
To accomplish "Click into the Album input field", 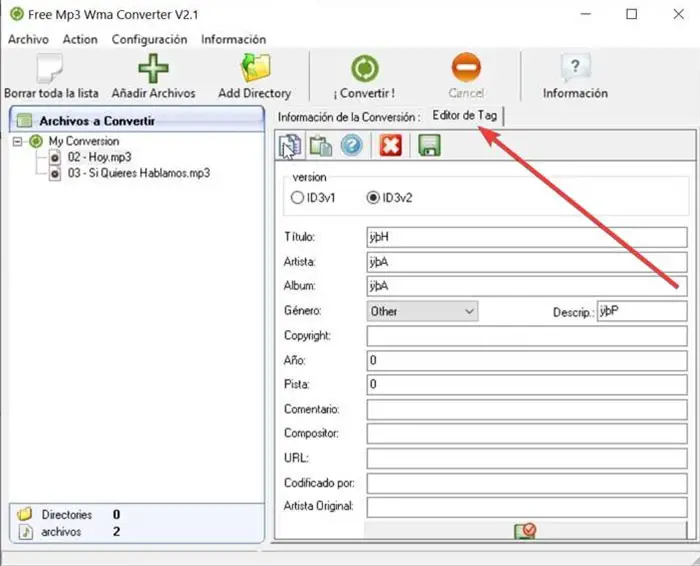I will point(527,286).
